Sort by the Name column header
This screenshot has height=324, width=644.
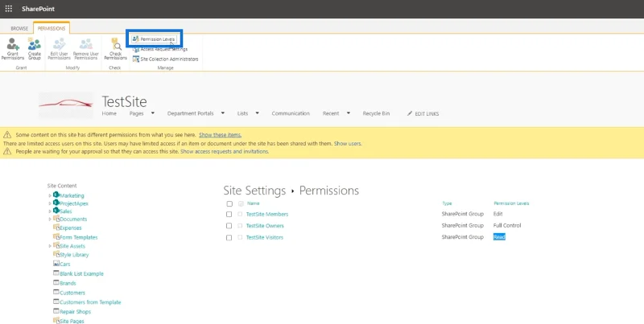click(253, 203)
